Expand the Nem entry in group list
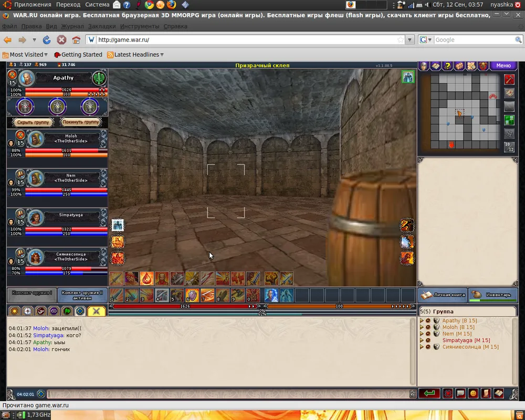Image resolution: width=525 pixels, height=420 pixels. point(422,334)
